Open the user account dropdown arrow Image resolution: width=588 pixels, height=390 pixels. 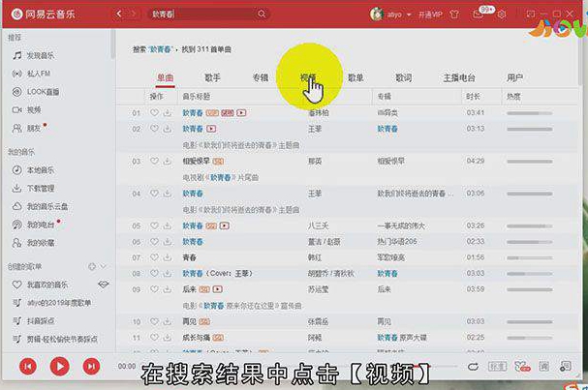click(409, 15)
